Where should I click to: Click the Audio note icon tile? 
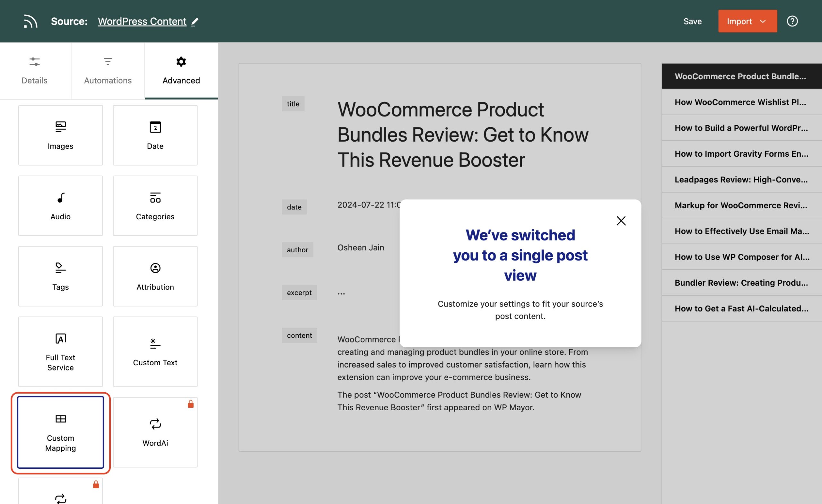(60, 197)
